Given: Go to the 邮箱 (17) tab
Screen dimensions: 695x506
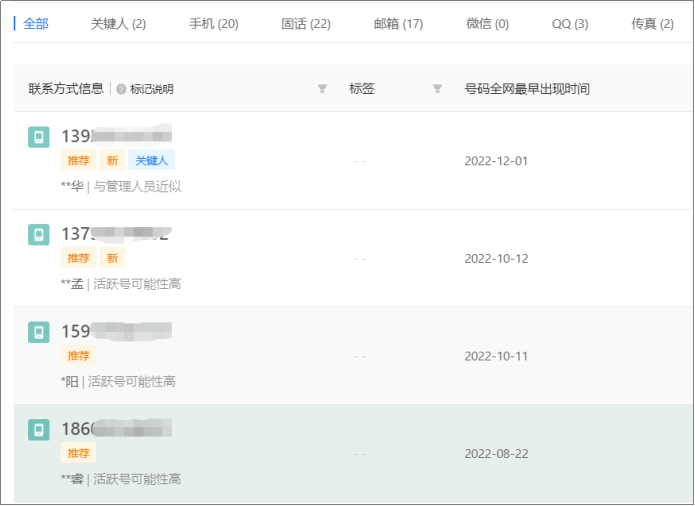Looking at the screenshot, I should pyautogui.click(x=398, y=23).
